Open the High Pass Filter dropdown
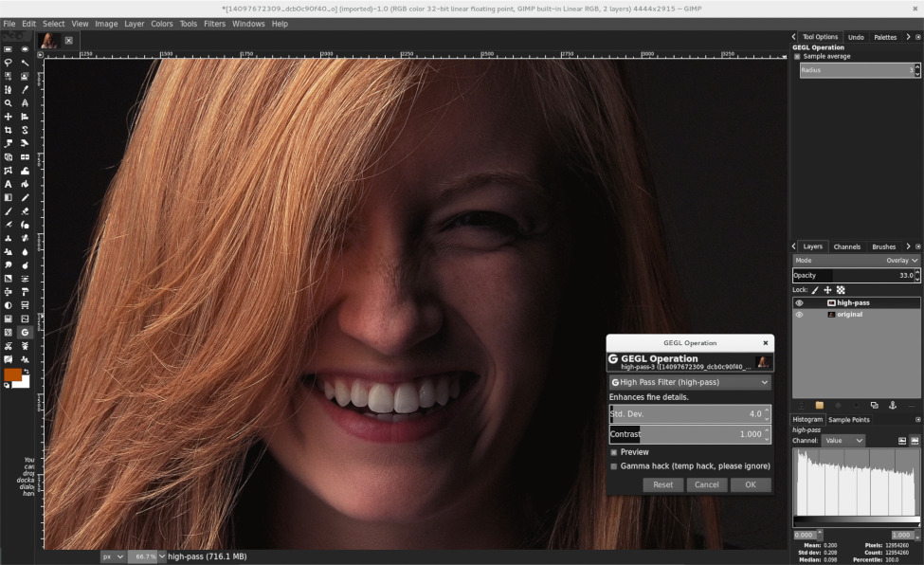 pyautogui.click(x=690, y=382)
